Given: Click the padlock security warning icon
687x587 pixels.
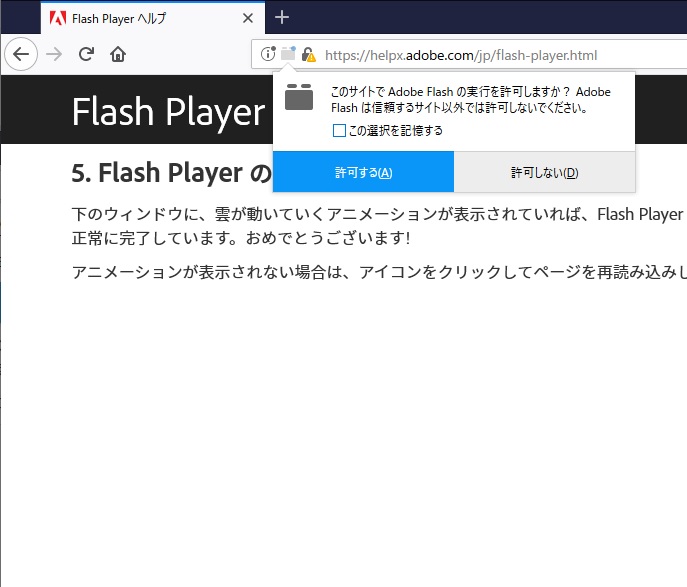Looking at the screenshot, I should [x=308, y=55].
